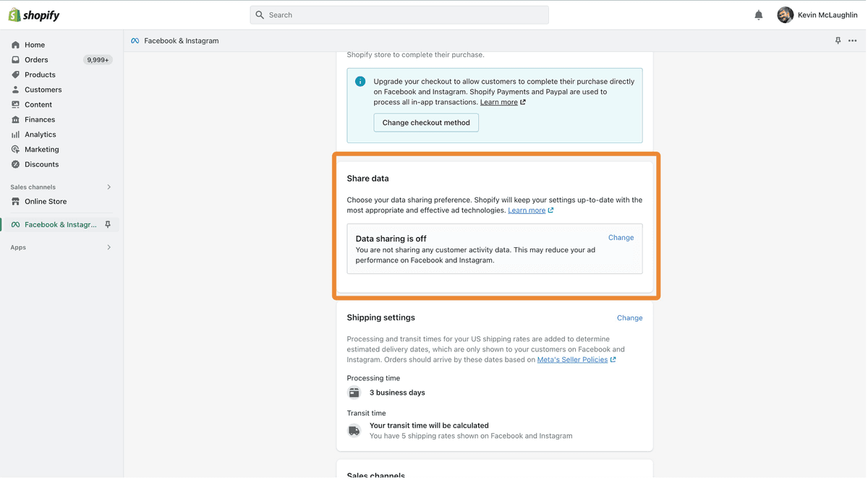The height and width of the screenshot is (480, 868).
Task: Click the transit time truck icon
Action: coord(354,431)
